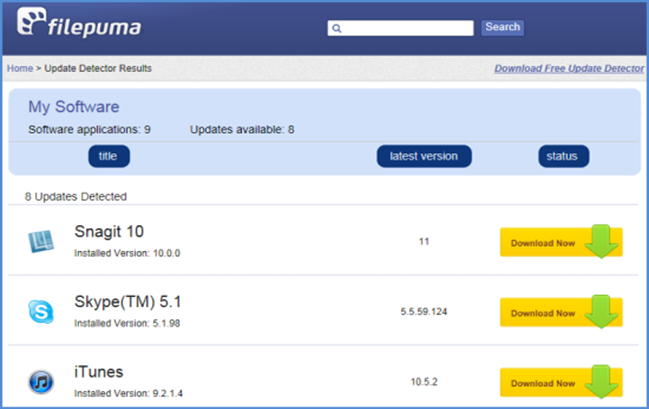Click the magnifier icon in search box
Image resolution: width=649 pixels, height=409 pixels.
pos(337,29)
